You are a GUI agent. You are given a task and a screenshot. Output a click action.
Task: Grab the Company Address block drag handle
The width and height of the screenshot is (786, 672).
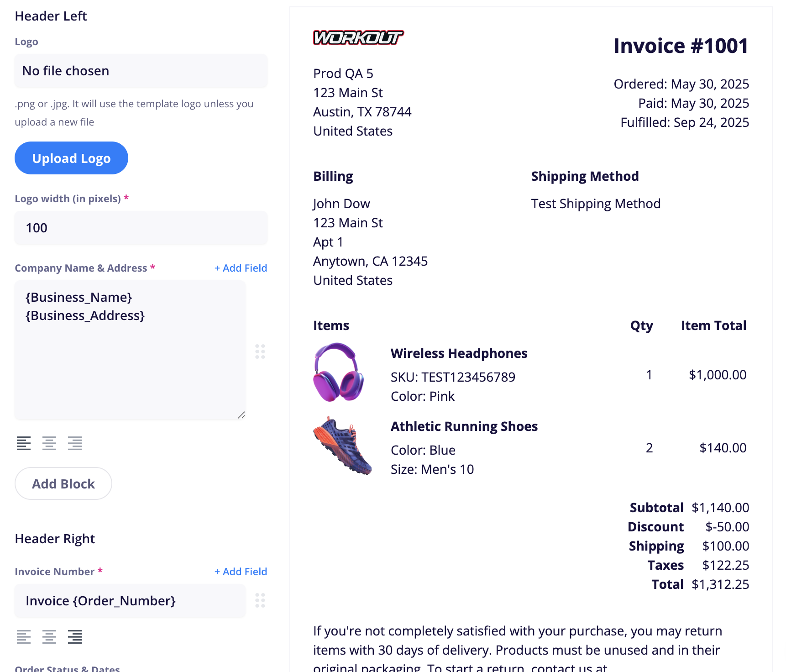coord(260,352)
